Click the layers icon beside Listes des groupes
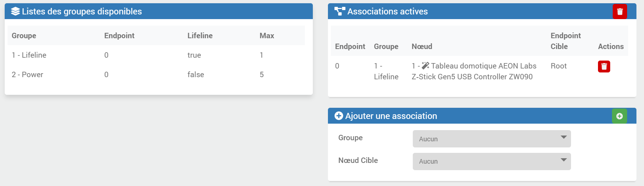 pyautogui.click(x=15, y=12)
